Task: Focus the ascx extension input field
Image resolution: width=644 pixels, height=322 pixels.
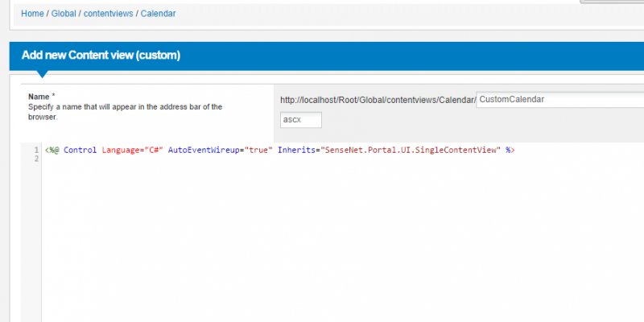Action: coord(301,120)
